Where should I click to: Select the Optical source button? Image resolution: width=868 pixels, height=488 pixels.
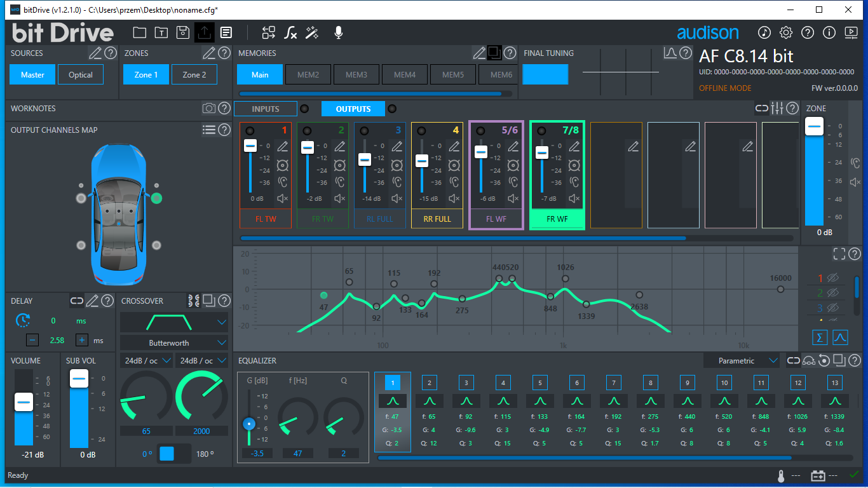coord(81,75)
